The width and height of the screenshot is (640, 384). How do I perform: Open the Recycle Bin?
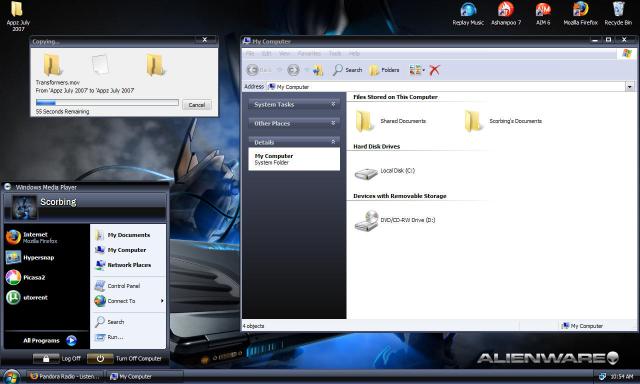pyautogui.click(x=618, y=14)
